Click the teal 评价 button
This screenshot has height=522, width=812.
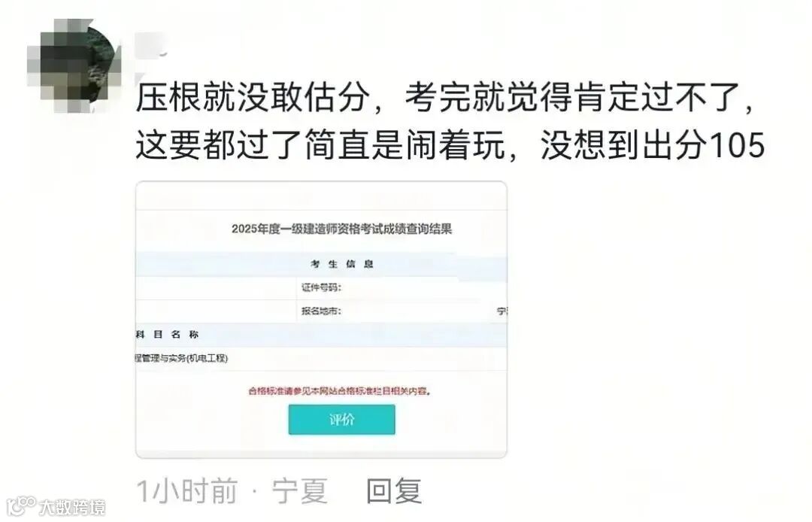pos(342,420)
